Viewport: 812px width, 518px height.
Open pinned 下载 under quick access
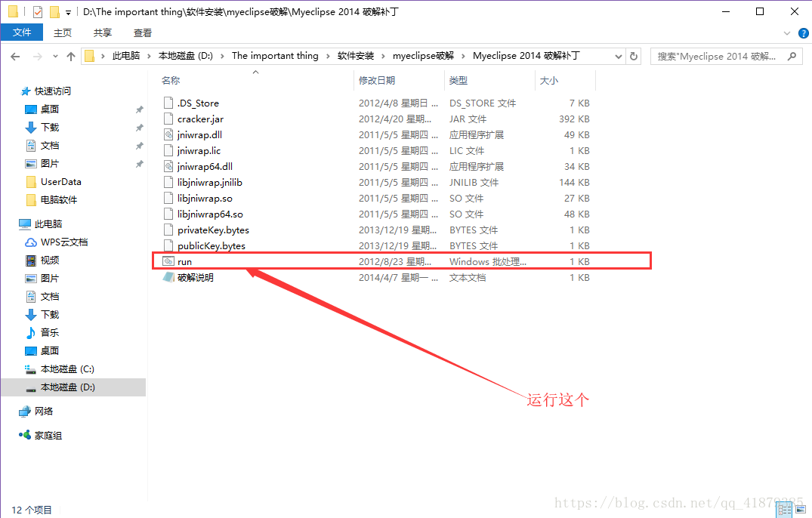pos(49,128)
